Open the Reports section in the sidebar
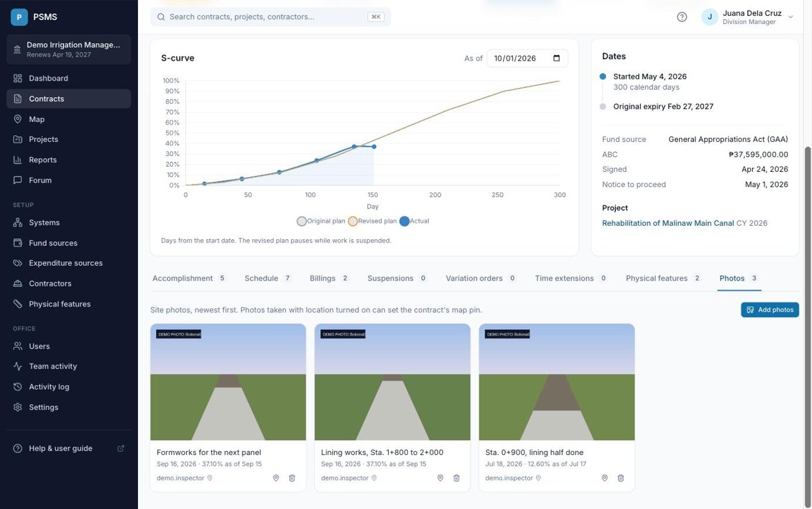812x509 pixels. [x=69, y=160]
